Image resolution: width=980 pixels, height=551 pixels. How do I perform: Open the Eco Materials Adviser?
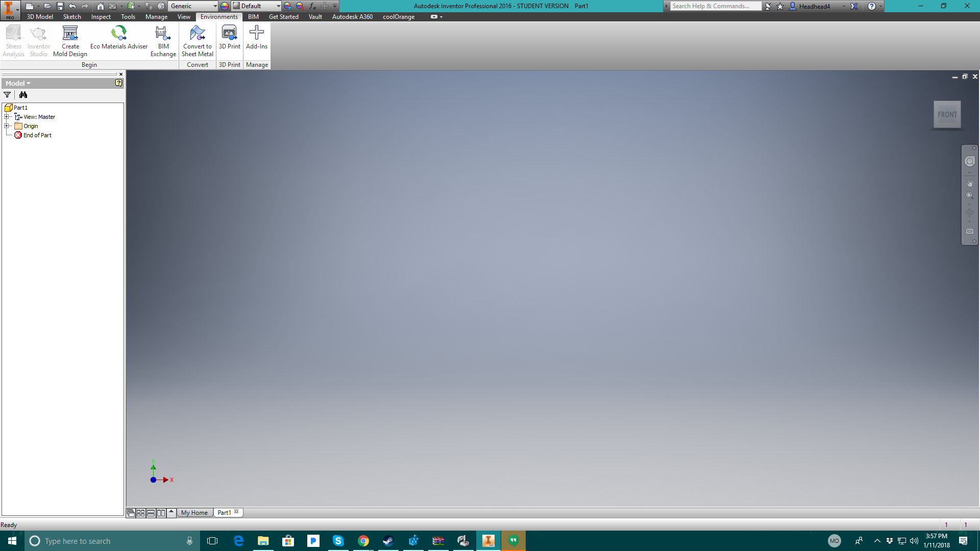(x=118, y=40)
